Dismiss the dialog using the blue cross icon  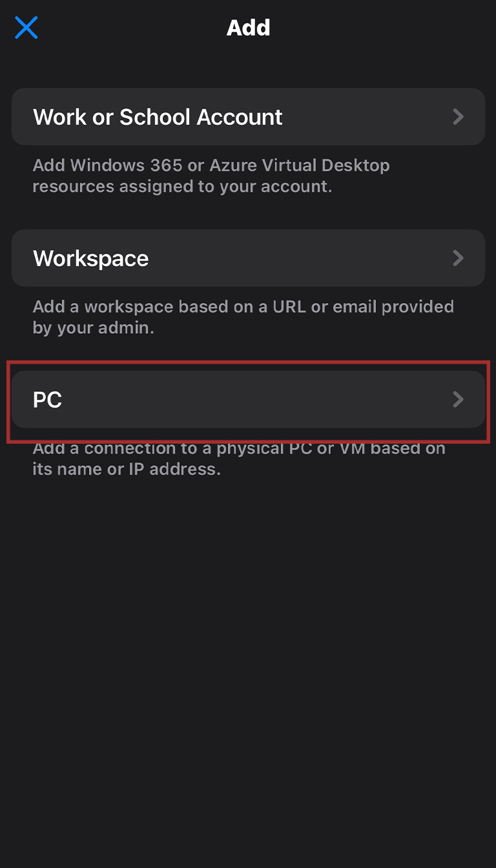pyautogui.click(x=26, y=28)
